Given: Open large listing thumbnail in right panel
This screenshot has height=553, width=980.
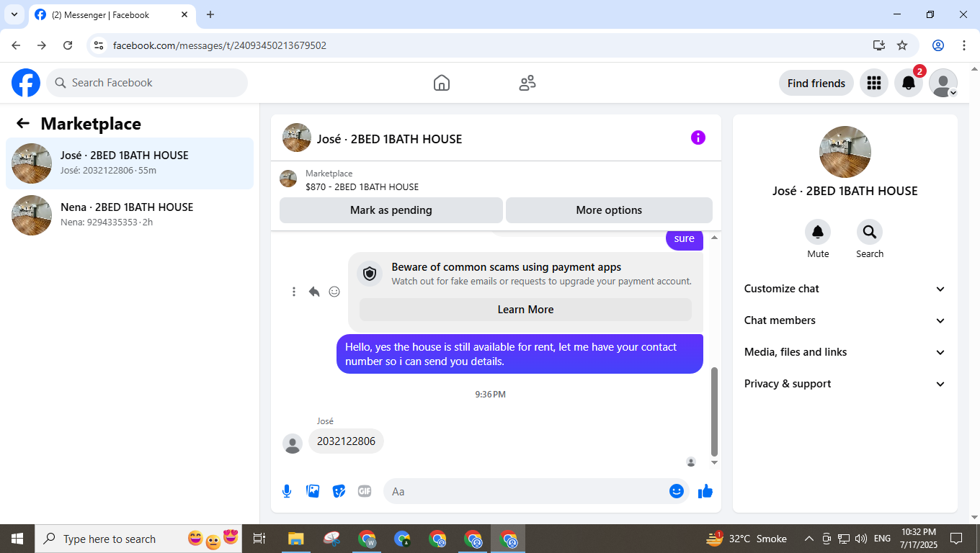Looking at the screenshot, I should coord(845,152).
